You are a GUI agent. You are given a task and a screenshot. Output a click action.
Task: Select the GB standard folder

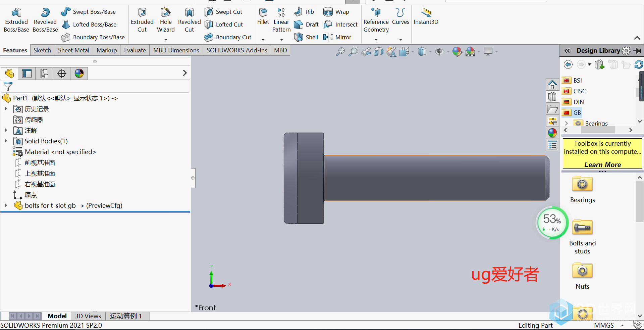click(572, 112)
